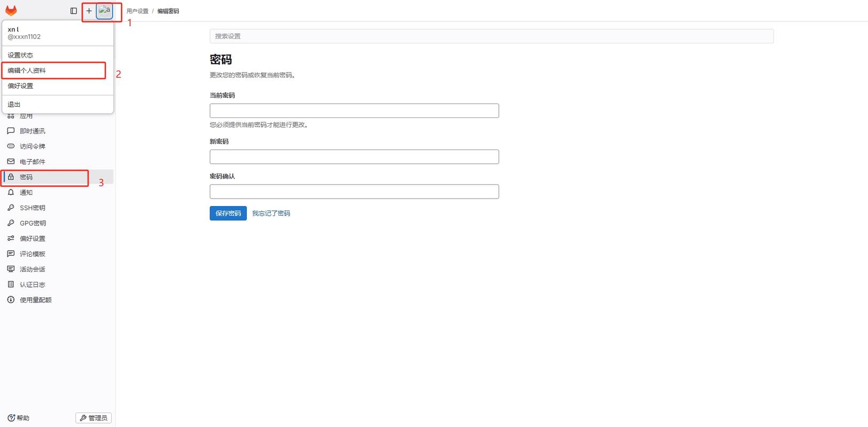Open 认证日志 in the sidebar

pos(32,285)
